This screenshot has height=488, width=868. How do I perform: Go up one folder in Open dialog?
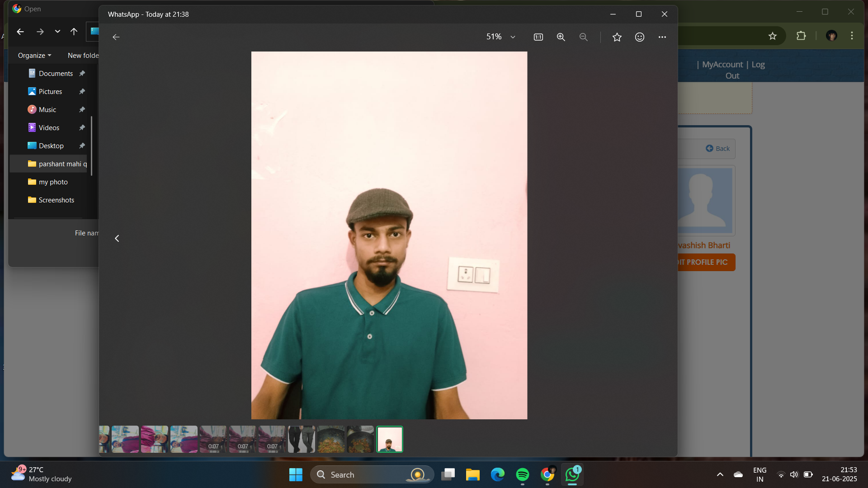pyautogui.click(x=74, y=32)
